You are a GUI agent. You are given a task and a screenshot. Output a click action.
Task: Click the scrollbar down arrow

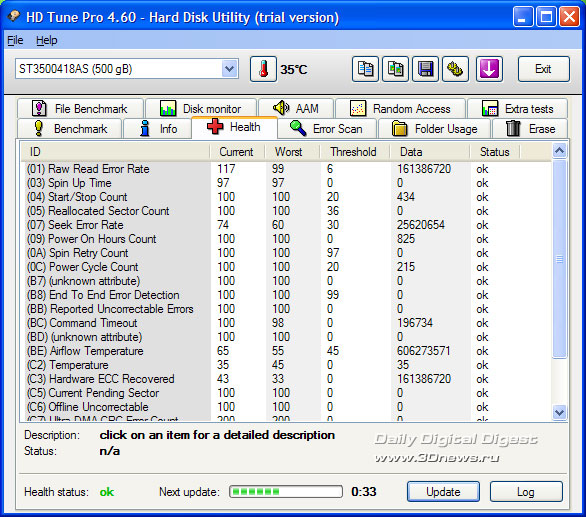pyautogui.click(x=559, y=412)
